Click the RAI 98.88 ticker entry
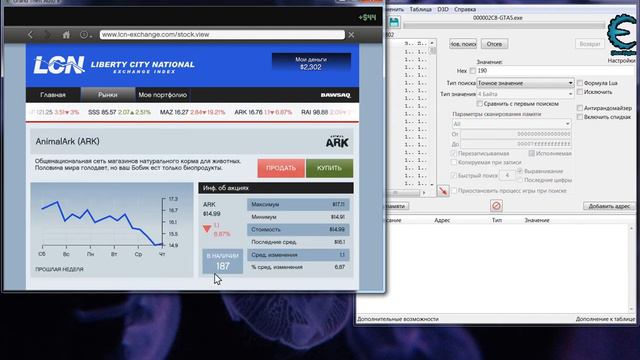 (326, 112)
